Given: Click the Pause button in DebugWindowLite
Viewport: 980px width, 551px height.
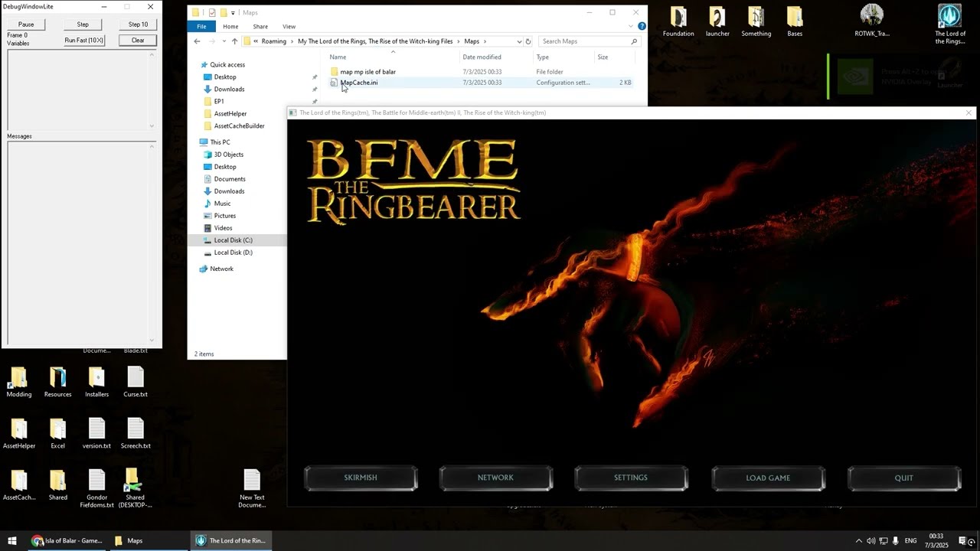Looking at the screenshot, I should coord(26,24).
